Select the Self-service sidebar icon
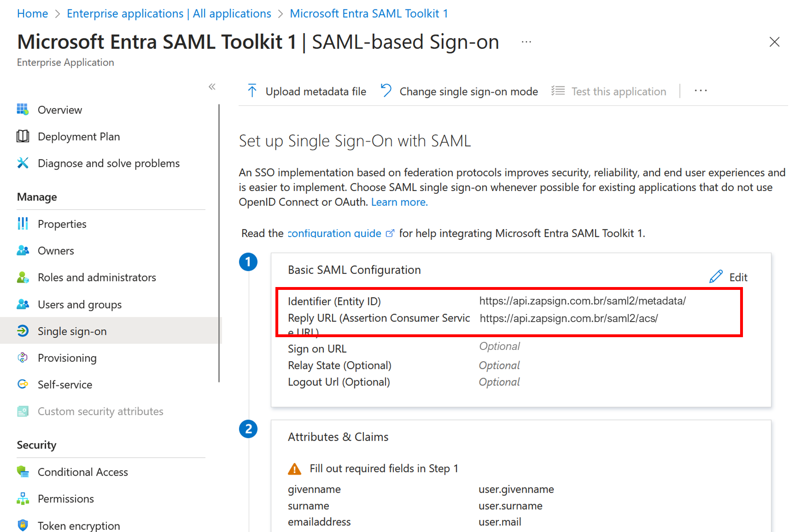795x532 pixels. point(22,384)
